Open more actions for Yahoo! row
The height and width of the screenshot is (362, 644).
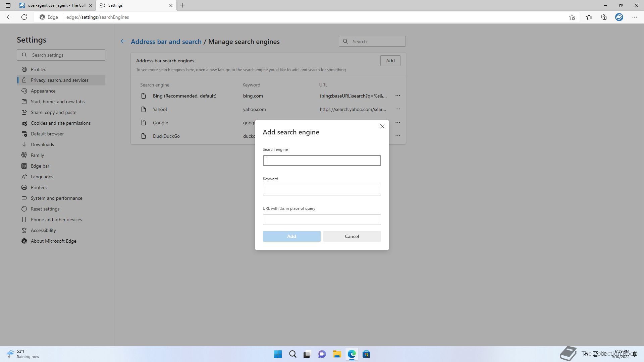[398, 109]
